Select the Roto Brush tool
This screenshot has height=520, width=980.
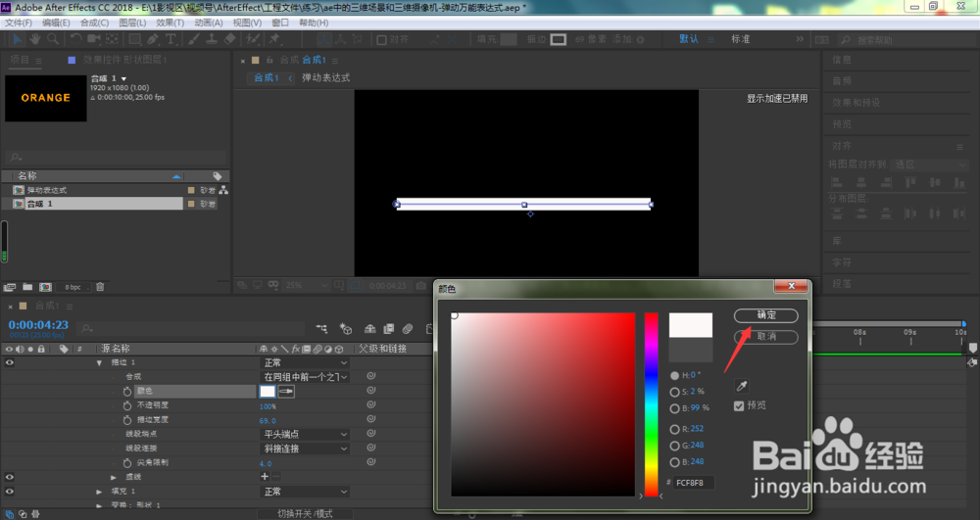coord(253,39)
